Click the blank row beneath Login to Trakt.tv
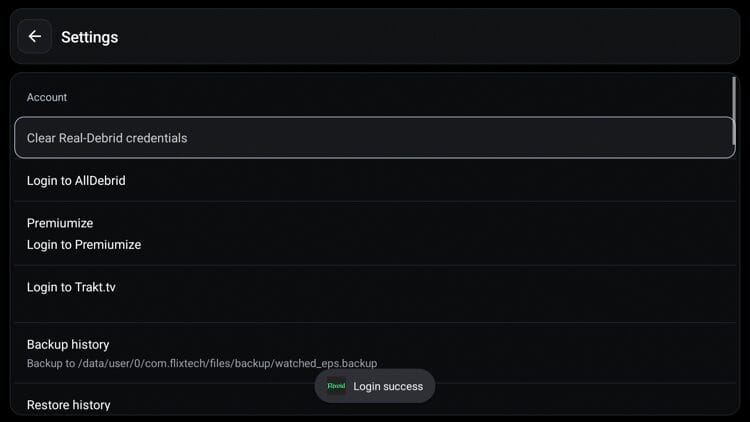750x422 pixels. 374,313
